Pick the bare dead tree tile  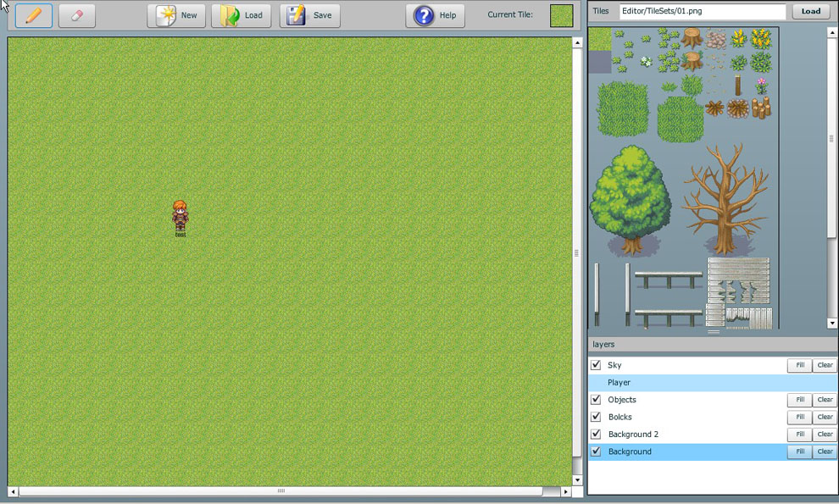[725, 200]
